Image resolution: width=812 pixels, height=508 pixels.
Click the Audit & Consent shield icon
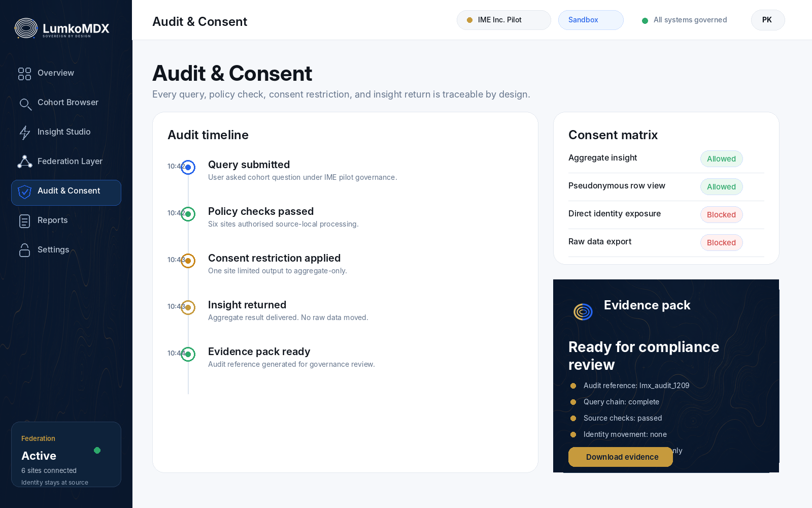click(24, 192)
